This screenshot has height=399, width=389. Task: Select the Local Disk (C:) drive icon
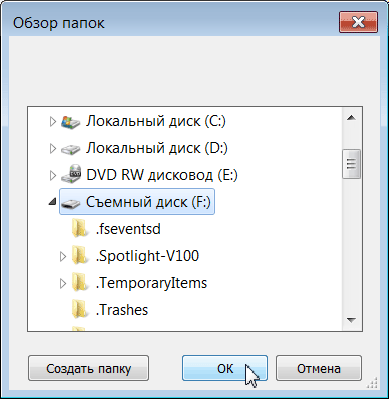[x=71, y=122]
